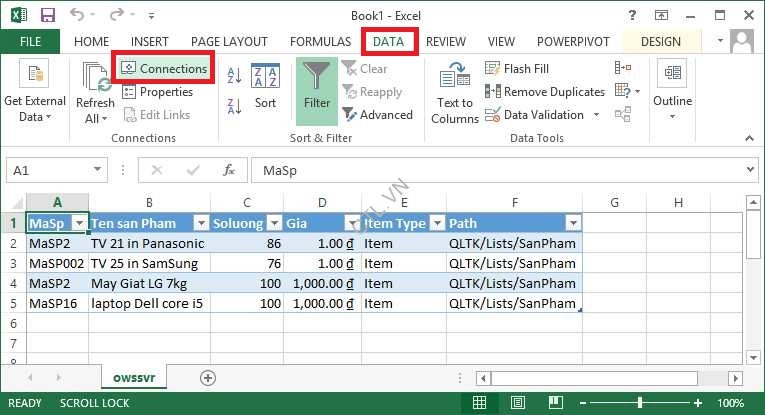765x415 pixels.
Task: Open the custom Sort dialog
Action: click(x=265, y=86)
